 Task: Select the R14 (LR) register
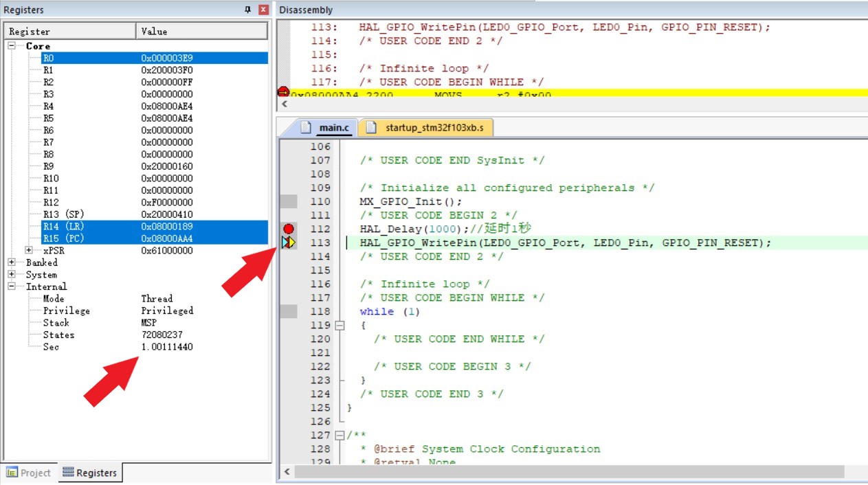[155, 226]
